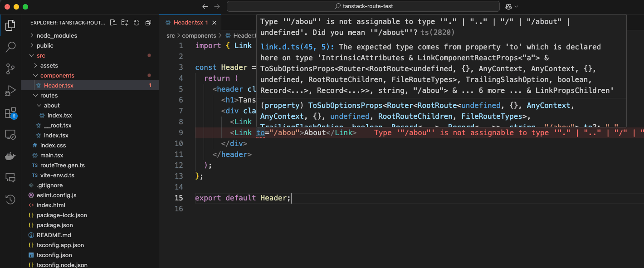Close the Header.tsx tab

click(x=215, y=22)
